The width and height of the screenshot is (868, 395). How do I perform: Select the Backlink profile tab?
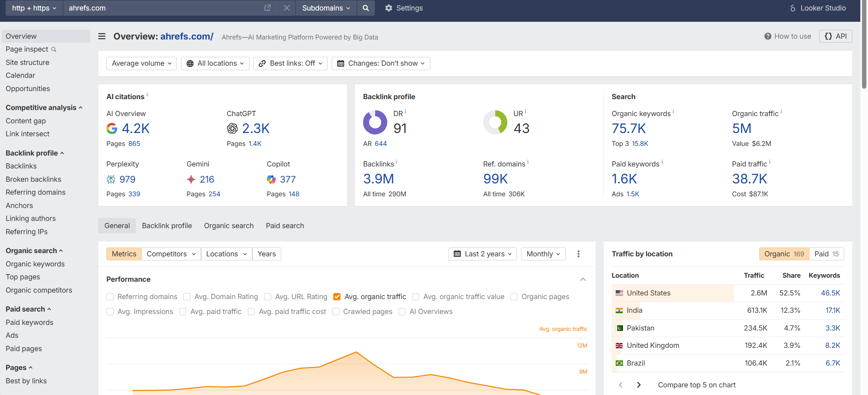pos(166,225)
